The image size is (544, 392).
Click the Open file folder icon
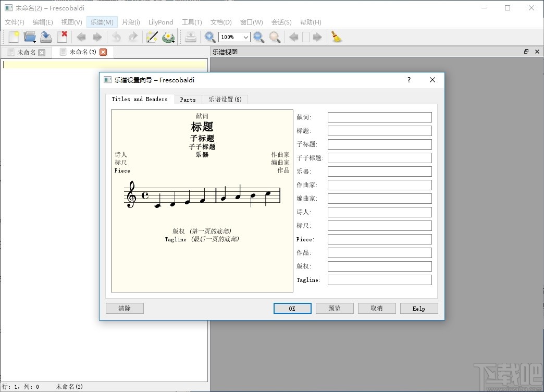30,37
